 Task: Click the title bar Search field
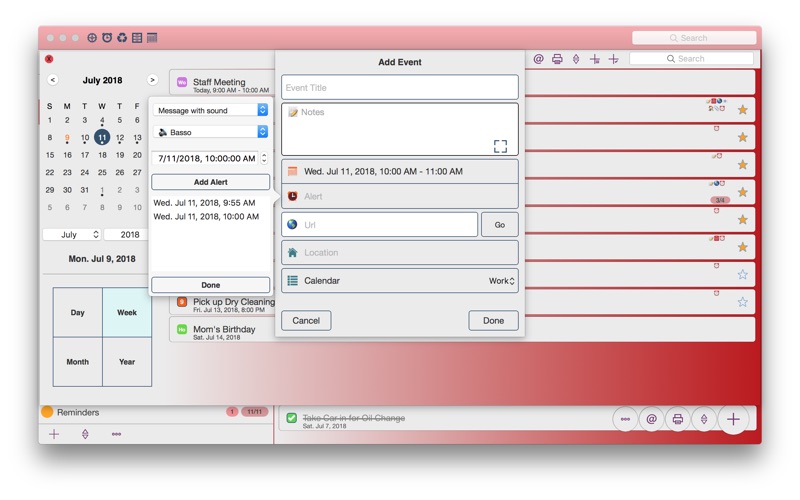click(694, 38)
